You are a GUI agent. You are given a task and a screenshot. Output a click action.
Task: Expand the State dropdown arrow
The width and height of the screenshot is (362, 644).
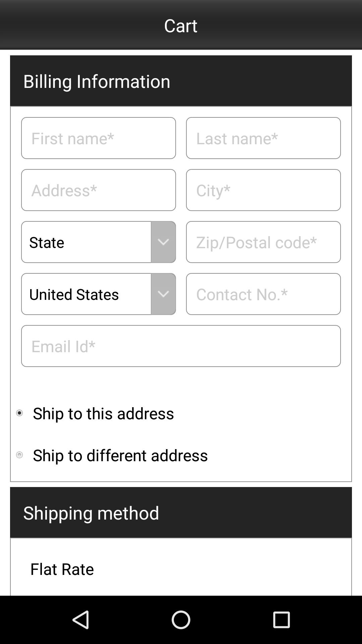click(163, 242)
